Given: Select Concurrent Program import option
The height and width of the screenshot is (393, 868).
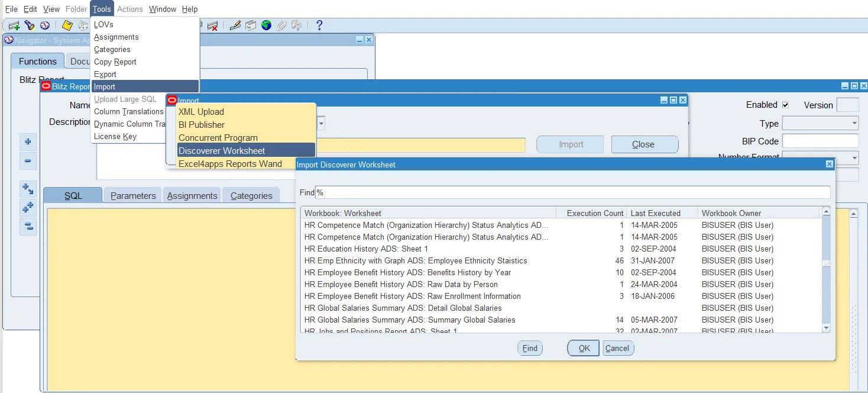Looking at the screenshot, I should pos(246,137).
